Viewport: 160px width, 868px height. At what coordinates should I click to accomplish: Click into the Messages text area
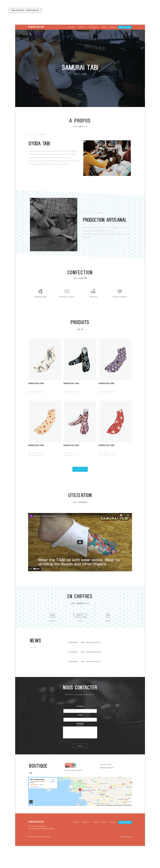coord(80,732)
